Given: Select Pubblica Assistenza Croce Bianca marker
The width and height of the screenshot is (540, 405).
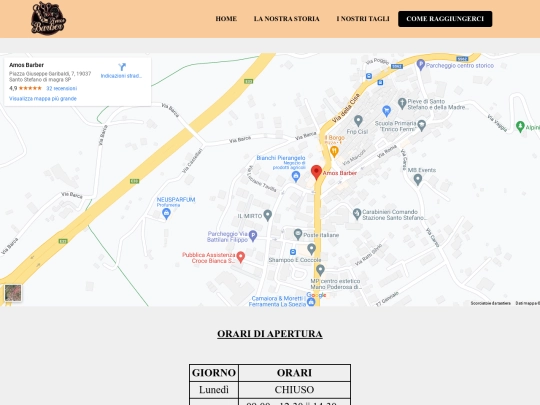Looking at the screenshot, I should tap(240, 257).
